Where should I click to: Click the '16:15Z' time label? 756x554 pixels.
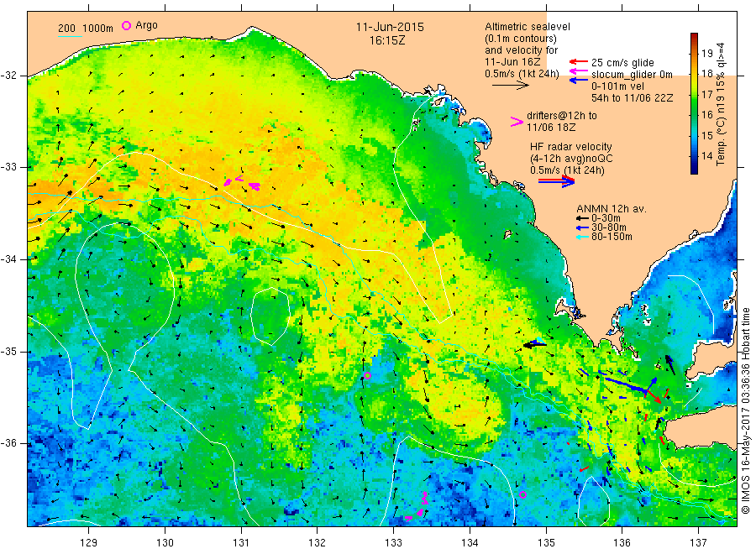(x=387, y=40)
